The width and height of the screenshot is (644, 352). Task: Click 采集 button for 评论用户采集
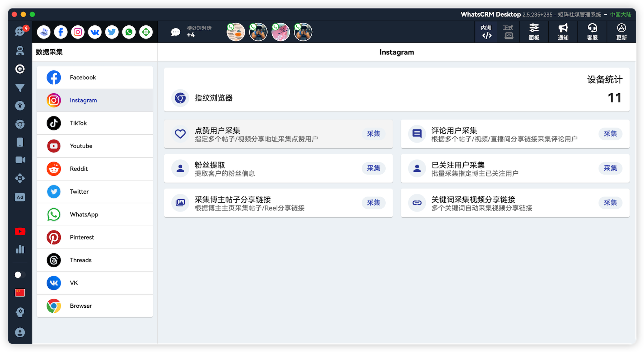tap(610, 134)
